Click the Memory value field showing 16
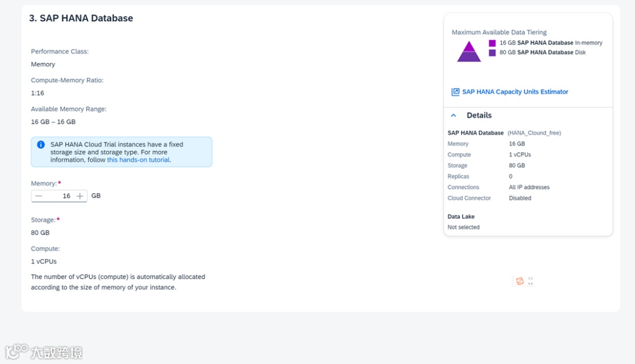Image resolution: width=635 pixels, height=364 pixels. [59, 196]
